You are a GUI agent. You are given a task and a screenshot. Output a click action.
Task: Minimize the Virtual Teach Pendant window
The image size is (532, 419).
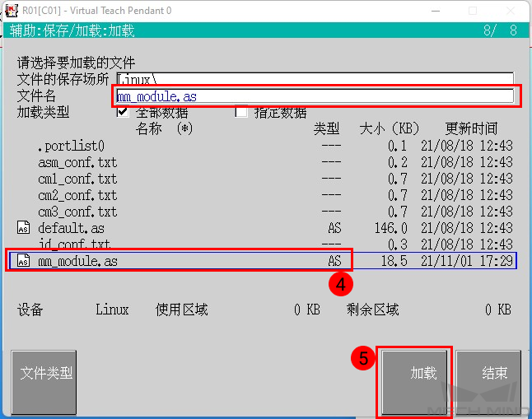pyautogui.click(x=436, y=11)
